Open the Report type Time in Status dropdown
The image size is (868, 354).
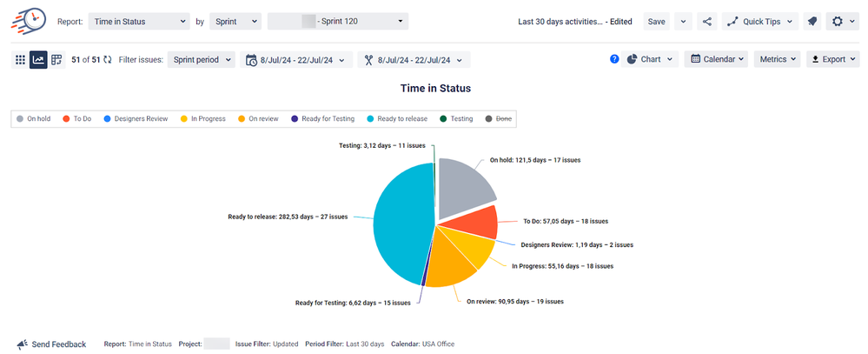pos(138,22)
